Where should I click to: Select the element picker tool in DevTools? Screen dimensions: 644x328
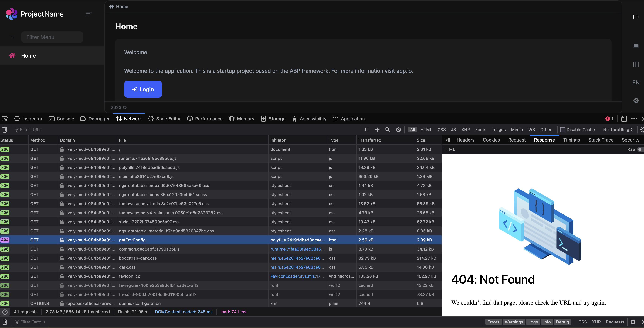[5, 119]
